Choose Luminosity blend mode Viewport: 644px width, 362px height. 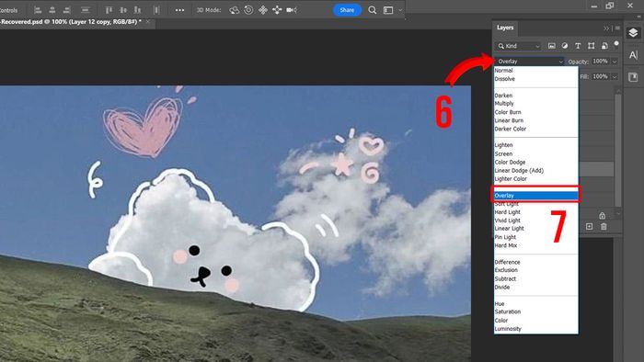click(536, 329)
